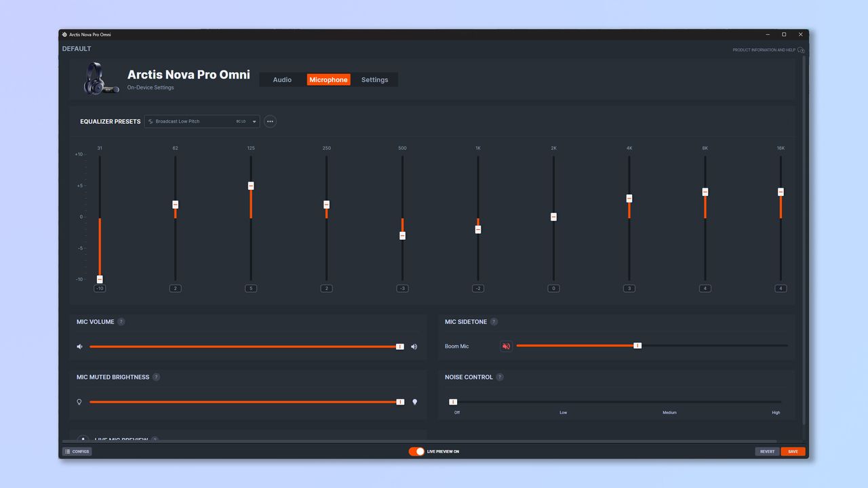868x488 pixels.
Task: Click the 4K equalizer slider handle
Action: [629, 199]
